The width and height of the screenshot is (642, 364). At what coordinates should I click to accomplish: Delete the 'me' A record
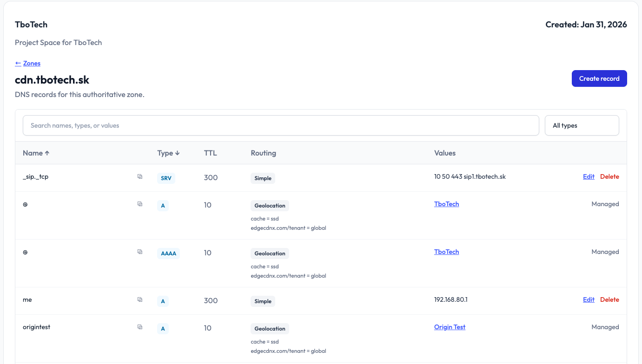[609, 299]
